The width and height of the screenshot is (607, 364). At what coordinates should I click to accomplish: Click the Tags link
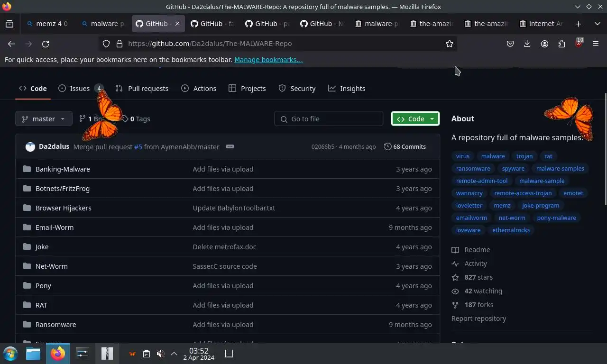coord(136,119)
